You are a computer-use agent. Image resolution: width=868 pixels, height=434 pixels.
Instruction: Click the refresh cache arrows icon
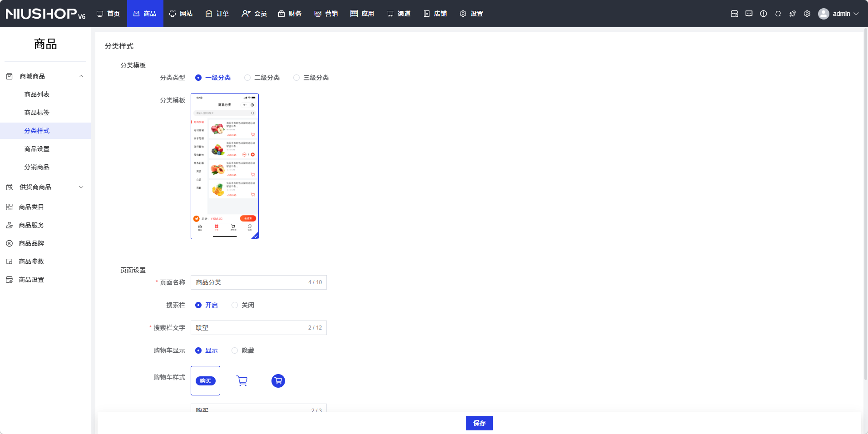click(778, 14)
